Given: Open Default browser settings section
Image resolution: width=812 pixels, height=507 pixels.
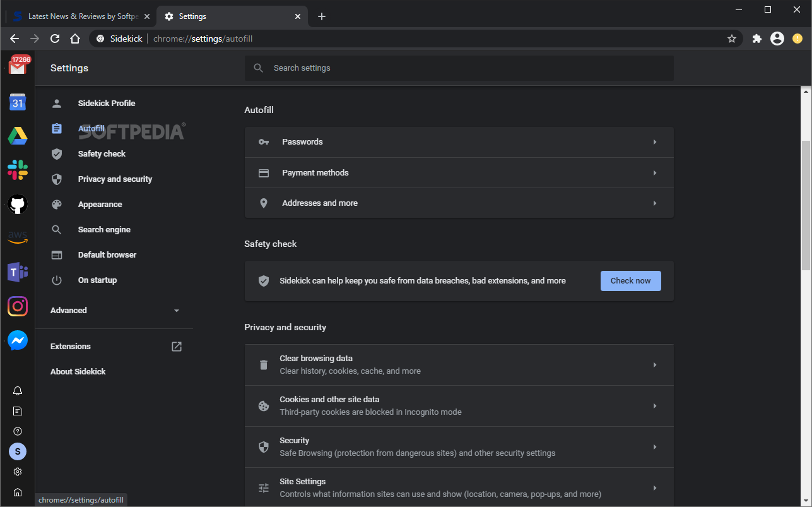Looking at the screenshot, I should click(x=107, y=254).
